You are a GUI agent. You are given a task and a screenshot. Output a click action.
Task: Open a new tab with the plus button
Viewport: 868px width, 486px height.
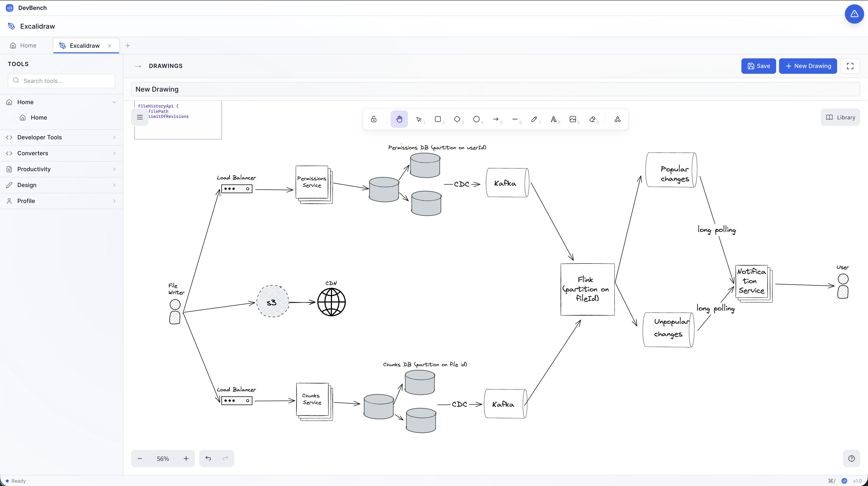click(128, 46)
